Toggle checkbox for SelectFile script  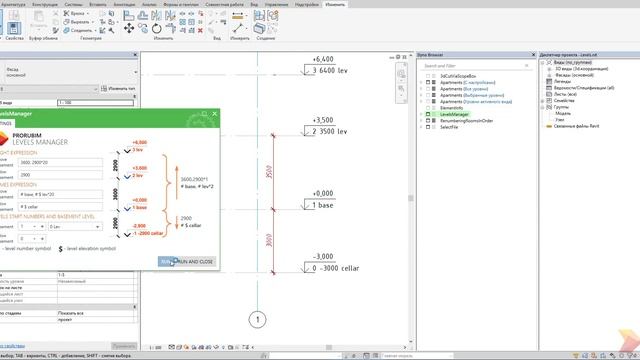click(x=428, y=127)
